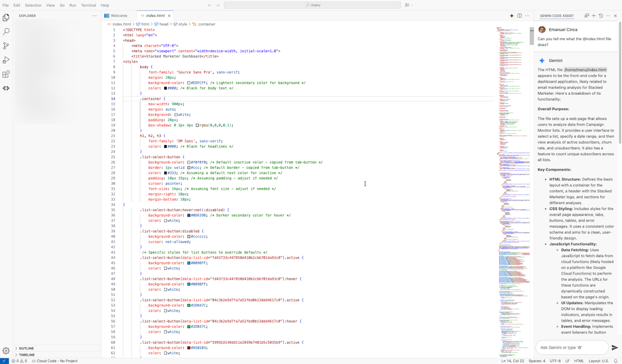
Task: Click the head breadcrumb item
Action: point(164,24)
